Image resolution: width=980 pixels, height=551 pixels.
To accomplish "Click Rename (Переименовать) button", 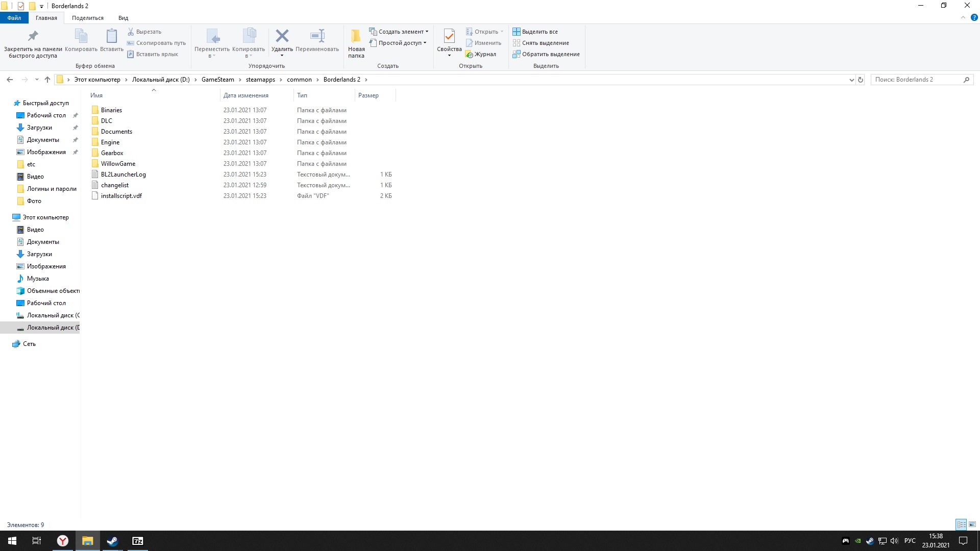I will (x=317, y=40).
